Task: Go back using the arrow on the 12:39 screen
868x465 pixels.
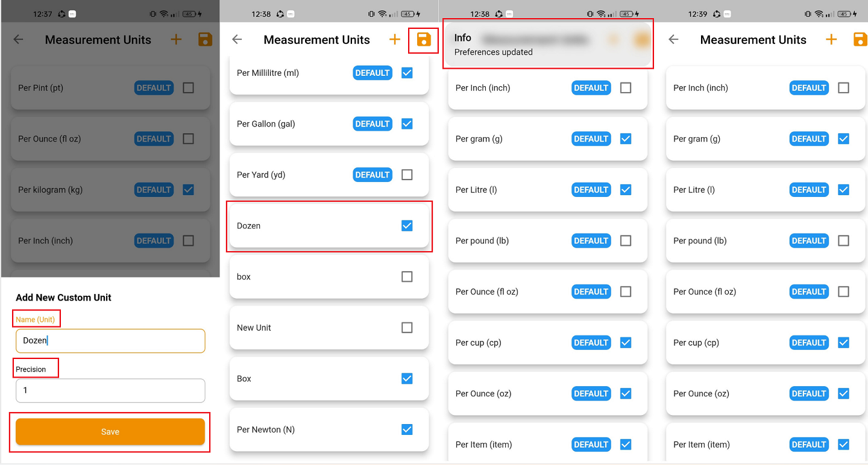Action: (674, 40)
